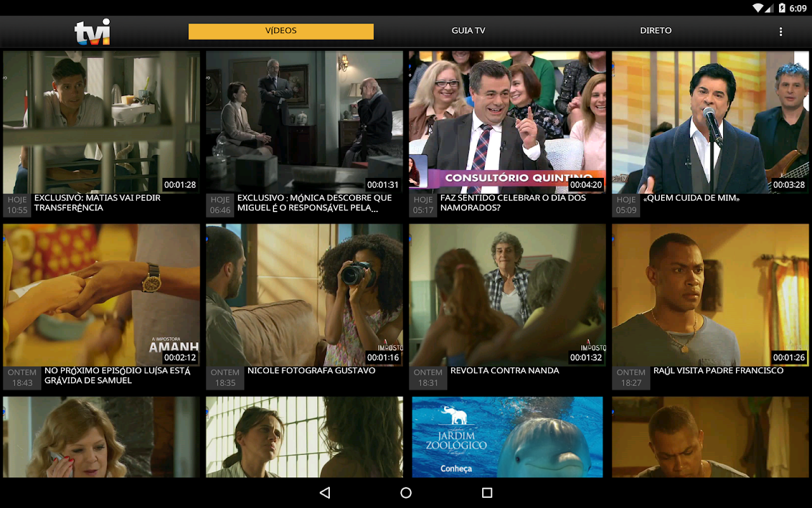
Task: Select the VÍDEOS tab
Action: (281, 31)
